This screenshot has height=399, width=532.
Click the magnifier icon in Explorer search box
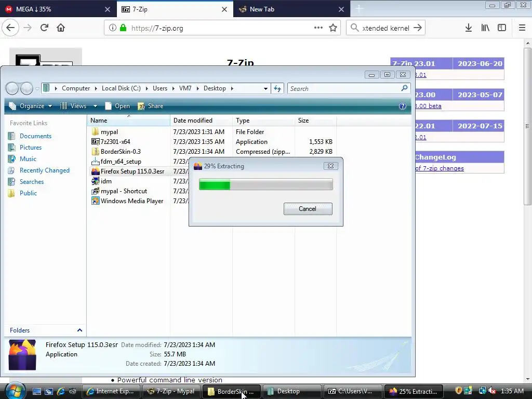point(404,88)
